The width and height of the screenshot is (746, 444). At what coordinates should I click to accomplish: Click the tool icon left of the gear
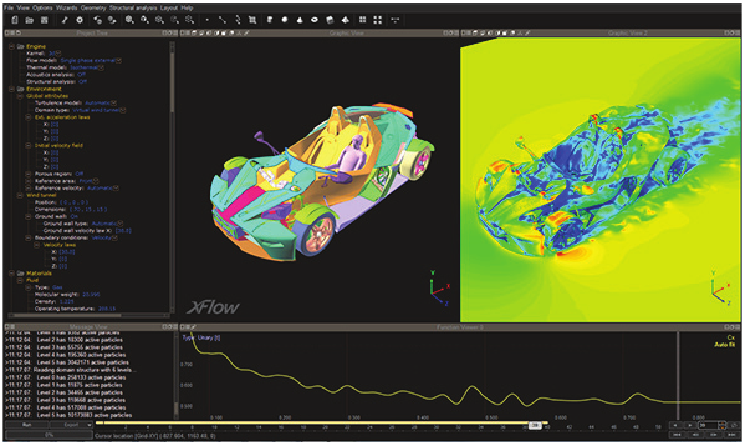(65, 20)
